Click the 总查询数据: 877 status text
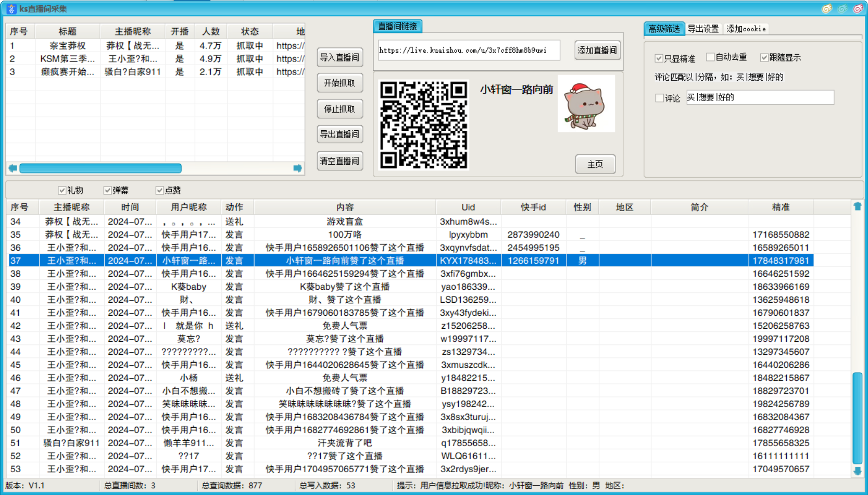The height and width of the screenshot is (495, 868). click(232, 486)
